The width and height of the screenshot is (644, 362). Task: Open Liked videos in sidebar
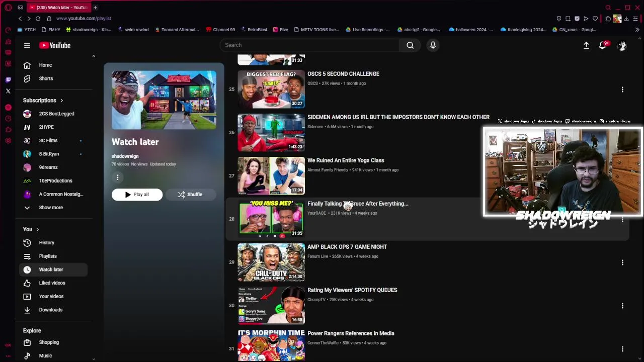[53, 283]
